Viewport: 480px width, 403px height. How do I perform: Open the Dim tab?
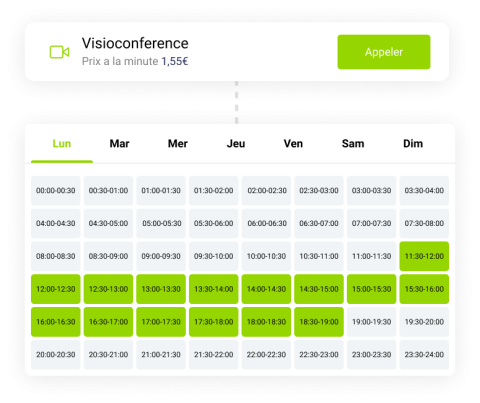tap(413, 144)
